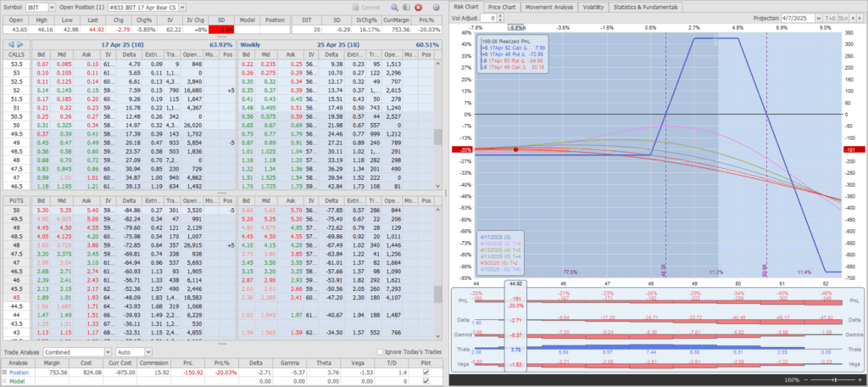Go to previous expiration with left arrow
The width and height of the screenshot is (868, 387).
12,44
